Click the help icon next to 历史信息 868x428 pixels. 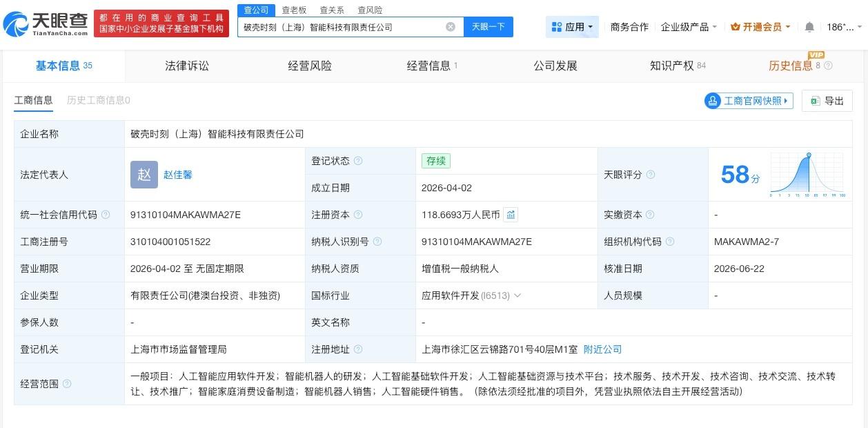828,66
